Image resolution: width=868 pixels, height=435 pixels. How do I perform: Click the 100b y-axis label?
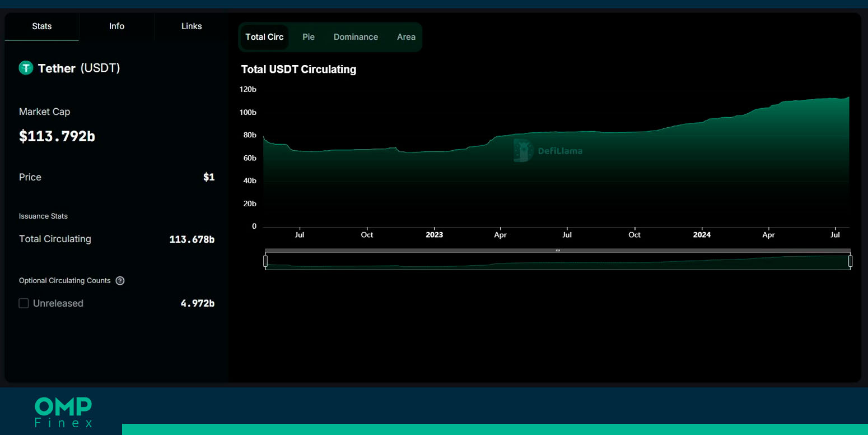coord(248,113)
